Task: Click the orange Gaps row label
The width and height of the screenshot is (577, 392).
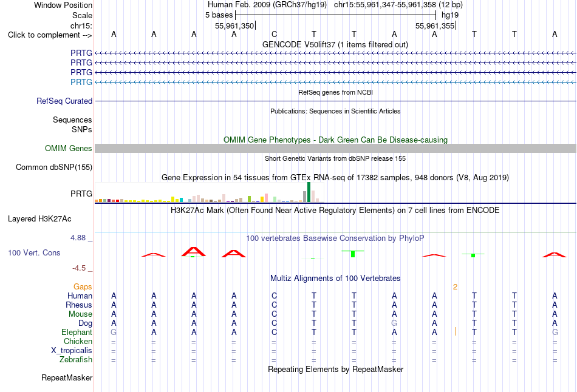Action: point(83,287)
